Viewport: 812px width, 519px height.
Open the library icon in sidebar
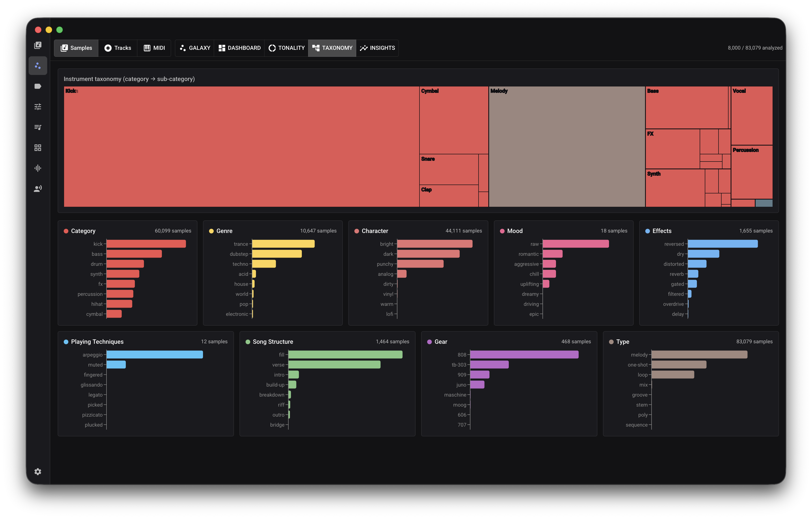[x=38, y=45]
